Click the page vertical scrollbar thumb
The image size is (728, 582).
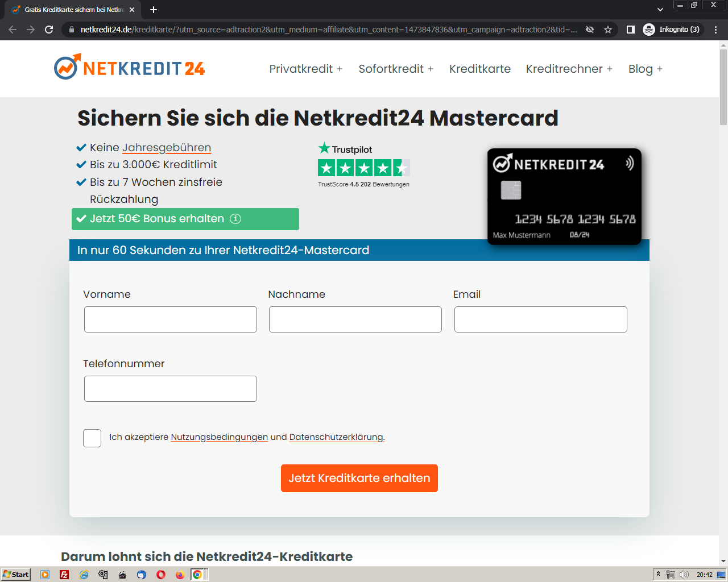pyautogui.click(x=723, y=86)
